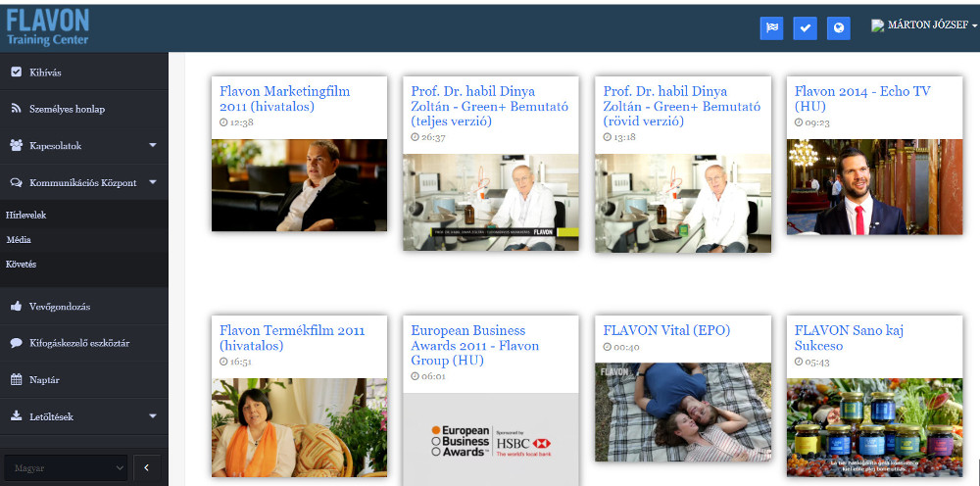Collapse the sidebar with the chevron button
This screenshot has width=980, height=486.
[146, 468]
